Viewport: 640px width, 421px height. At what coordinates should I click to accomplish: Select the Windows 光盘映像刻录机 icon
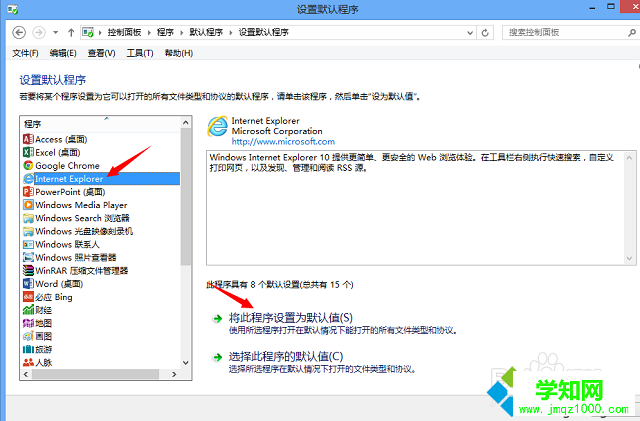(28, 231)
